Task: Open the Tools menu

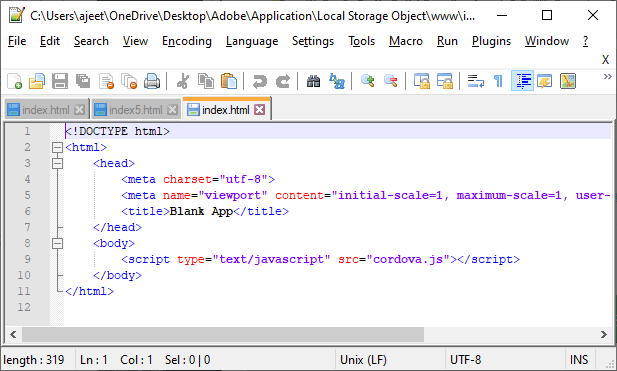Action: [x=361, y=41]
